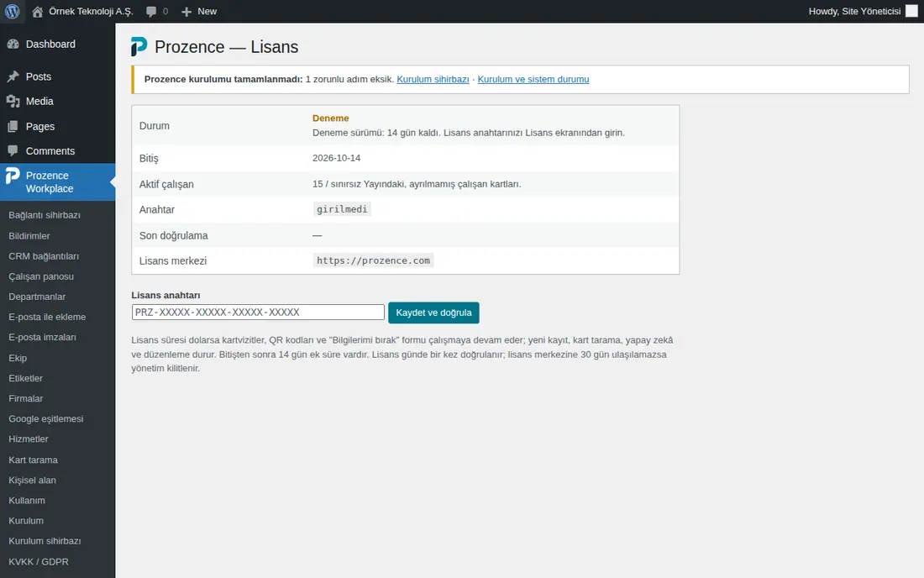The width and height of the screenshot is (924, 578).
Task: Open E-posta imzaları submenu item
Action: (43, 337)
